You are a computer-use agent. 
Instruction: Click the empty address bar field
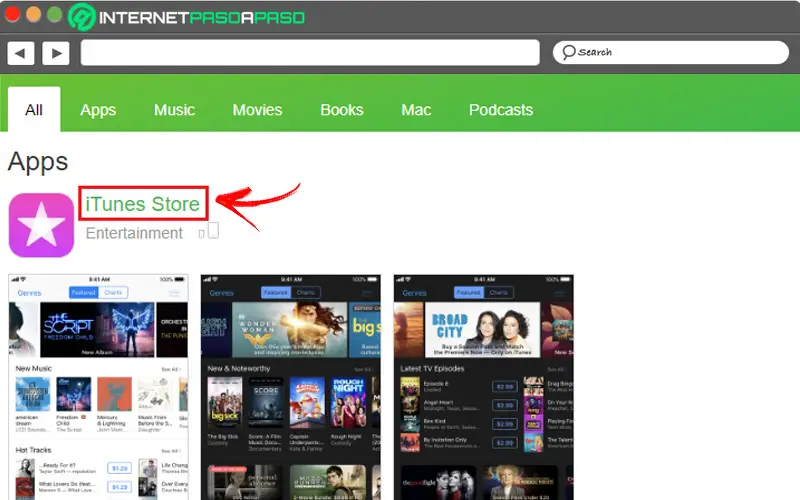click(310, 53)
